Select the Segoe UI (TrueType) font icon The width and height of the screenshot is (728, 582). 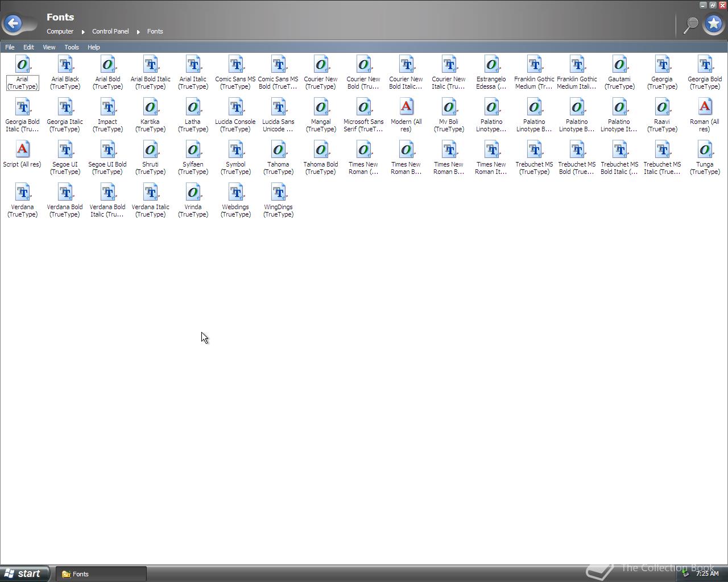(65, 149)
